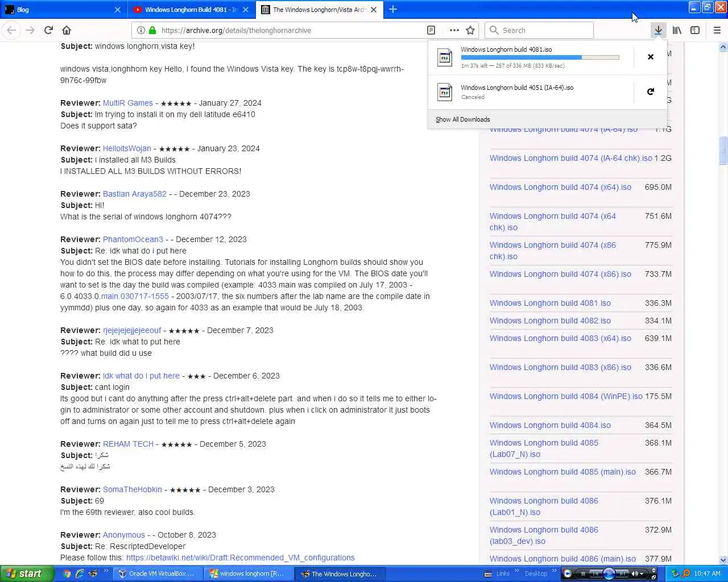Screen dimensions: 728x582
Task: Expand the Links toolbar chevron
Action: point(517,571)
